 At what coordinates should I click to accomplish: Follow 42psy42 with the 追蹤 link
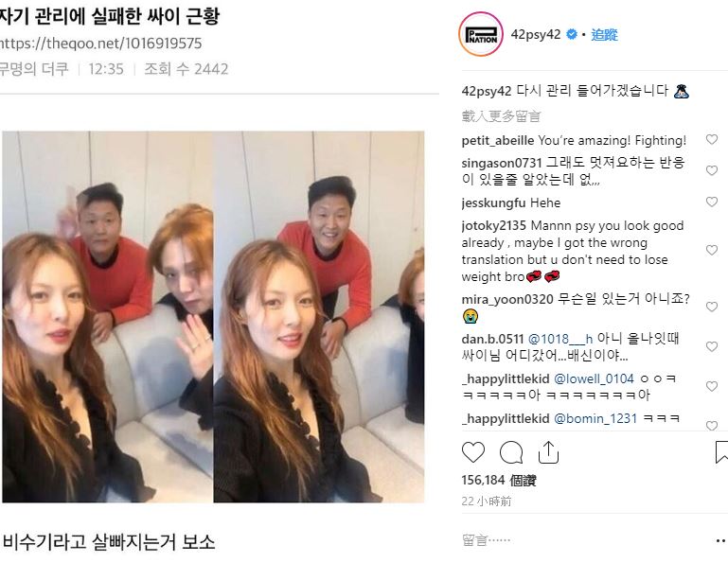click(x=604, y=35)
